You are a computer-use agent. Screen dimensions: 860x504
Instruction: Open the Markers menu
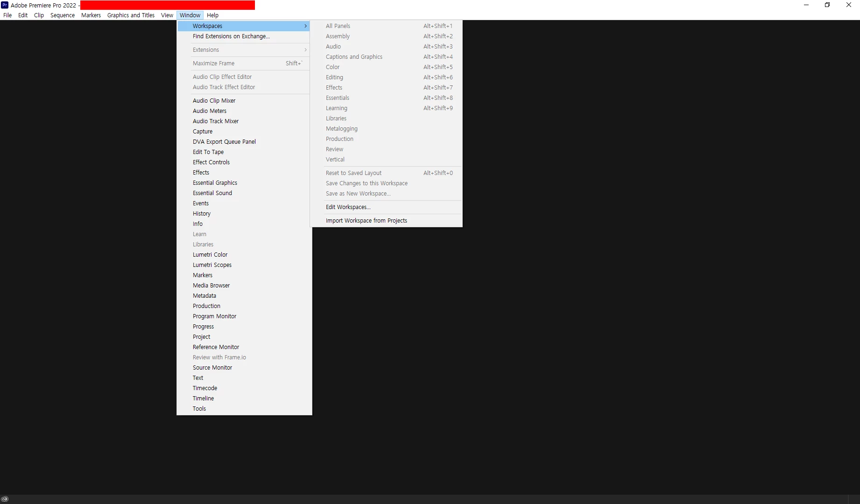91,15
